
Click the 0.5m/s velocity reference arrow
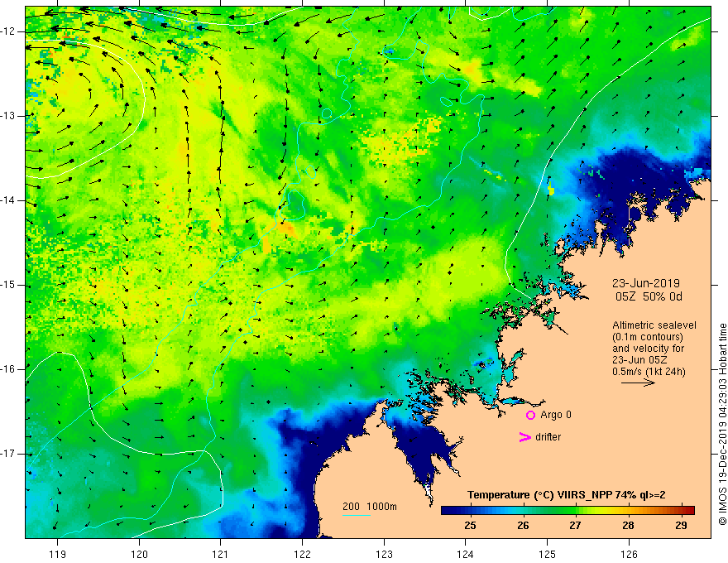click(639, 383)
